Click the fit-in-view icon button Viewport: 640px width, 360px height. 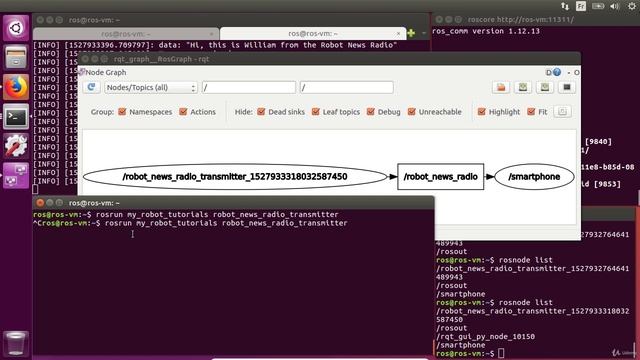[562, 112]
